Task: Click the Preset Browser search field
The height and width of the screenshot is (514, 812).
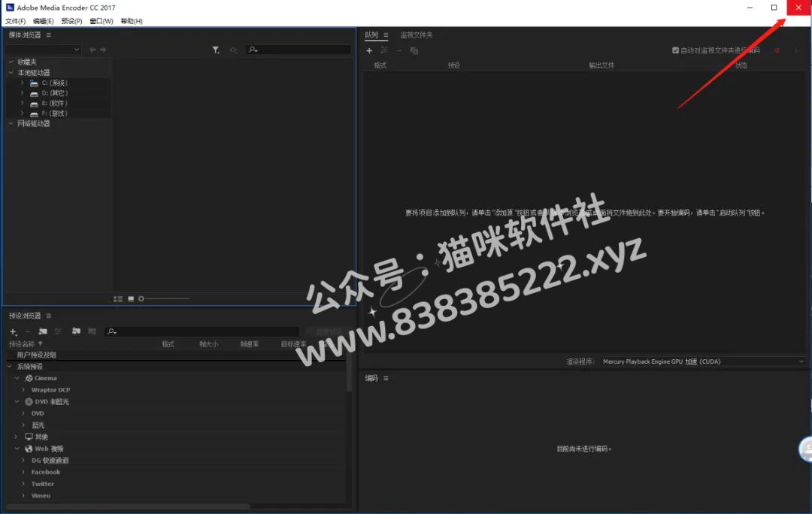Action: [202, 331]
